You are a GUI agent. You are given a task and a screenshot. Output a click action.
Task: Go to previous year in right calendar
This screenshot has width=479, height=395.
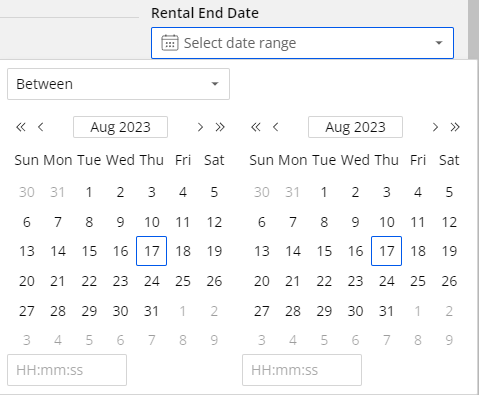(x=256, y=127)
